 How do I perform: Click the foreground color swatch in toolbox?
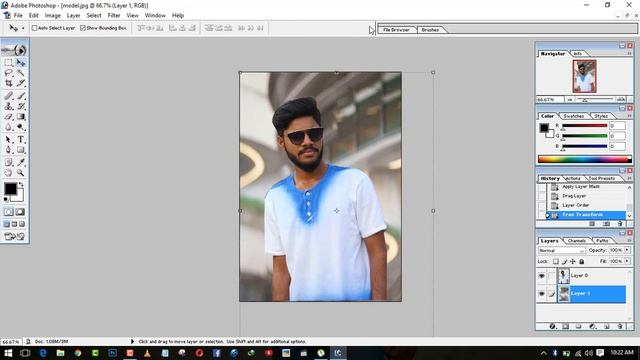[10, 189]
